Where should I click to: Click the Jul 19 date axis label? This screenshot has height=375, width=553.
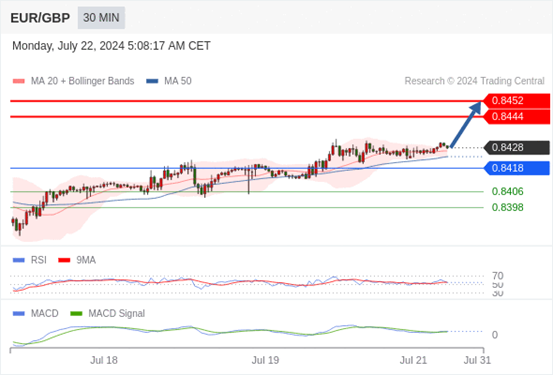click(265, 360)
